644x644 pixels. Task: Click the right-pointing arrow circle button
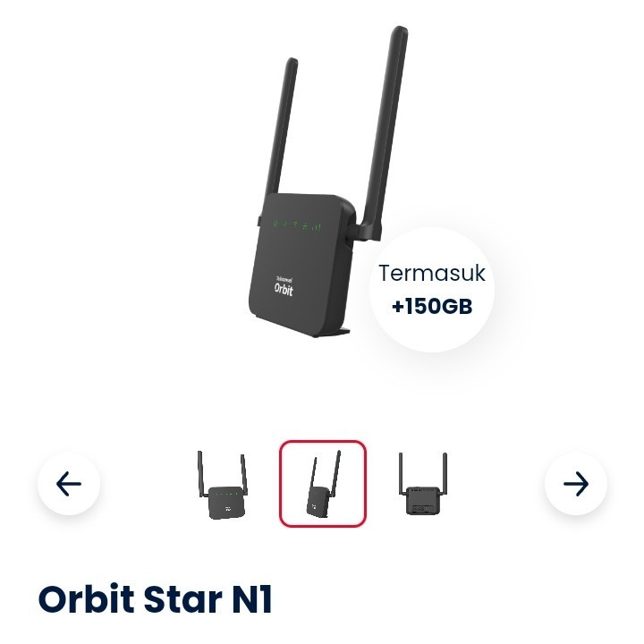click(575, 483)
